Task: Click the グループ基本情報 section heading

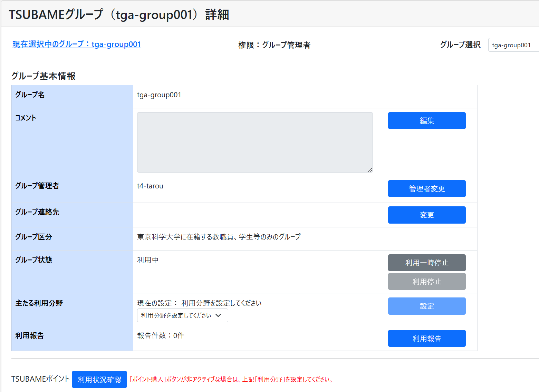Action: 44,76
